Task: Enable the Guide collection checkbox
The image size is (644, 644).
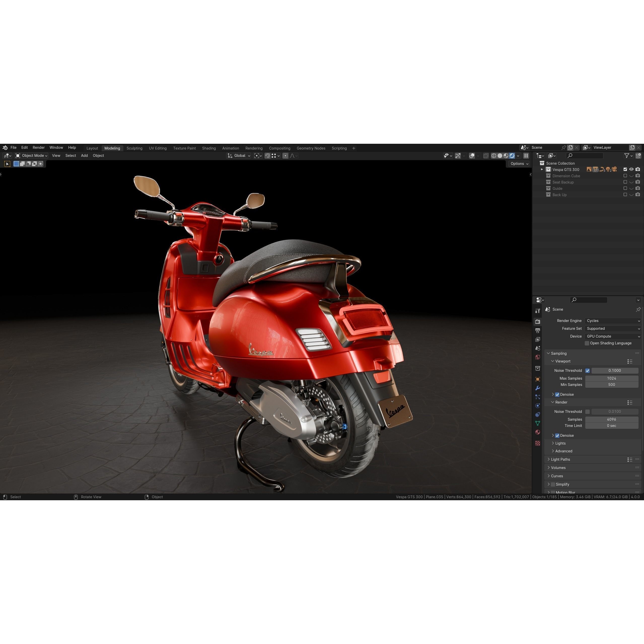Action: (625, 188)
